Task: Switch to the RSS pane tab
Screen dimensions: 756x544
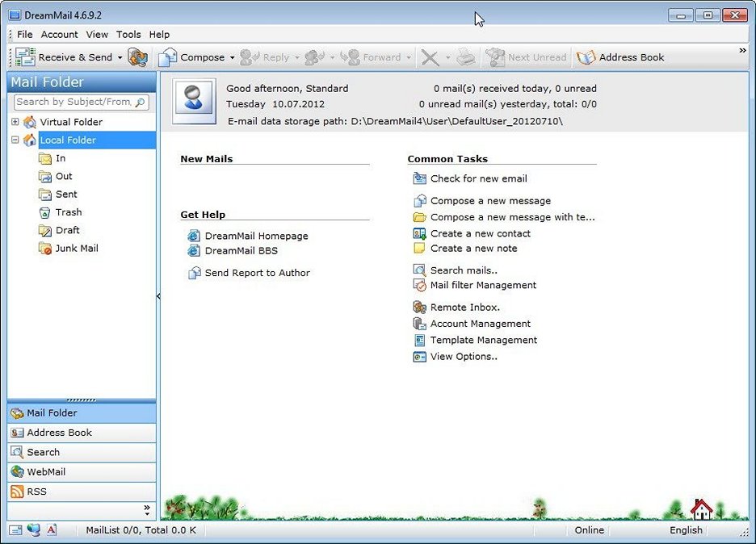Action: (82, 492)
